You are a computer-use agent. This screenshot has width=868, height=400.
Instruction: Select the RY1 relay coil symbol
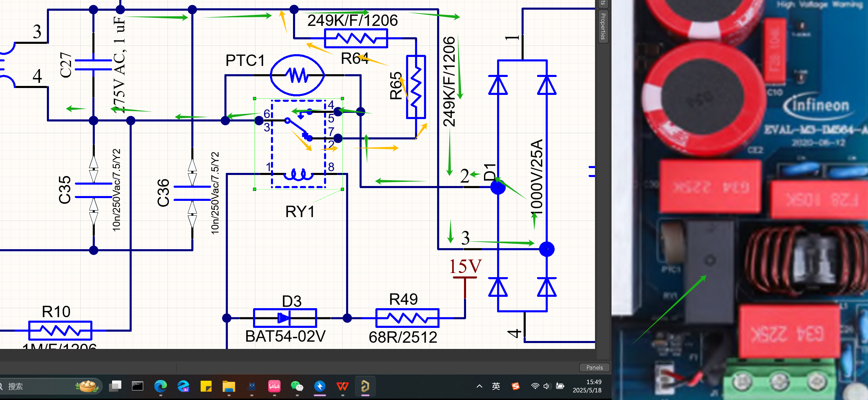click(x=299, y=174)
